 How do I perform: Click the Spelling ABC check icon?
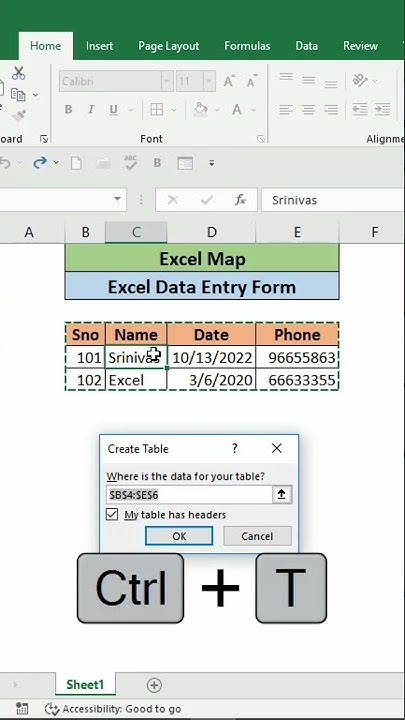coord(131,163)
